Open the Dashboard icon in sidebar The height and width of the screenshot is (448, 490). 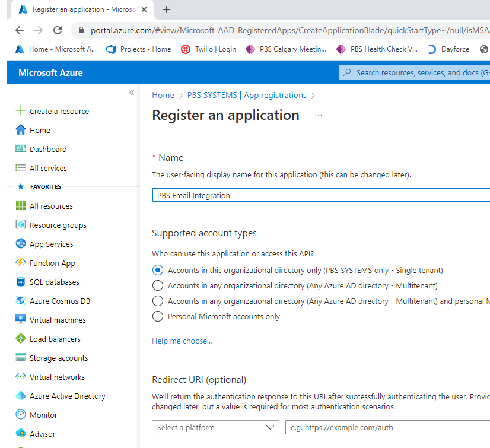(21, 149)
